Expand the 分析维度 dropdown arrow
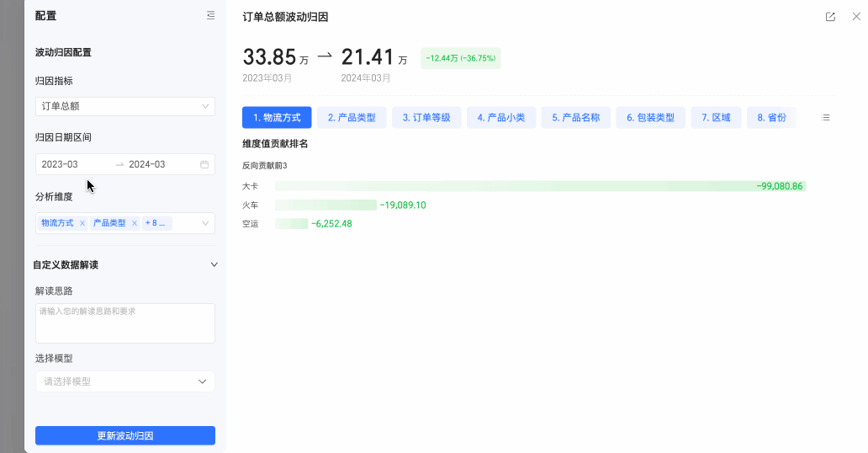 (205, 223)
